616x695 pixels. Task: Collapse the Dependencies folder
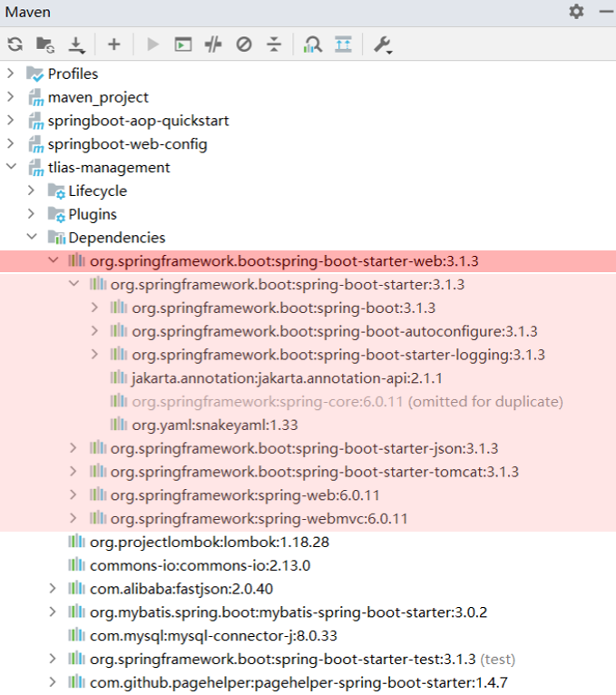point(32,237)
